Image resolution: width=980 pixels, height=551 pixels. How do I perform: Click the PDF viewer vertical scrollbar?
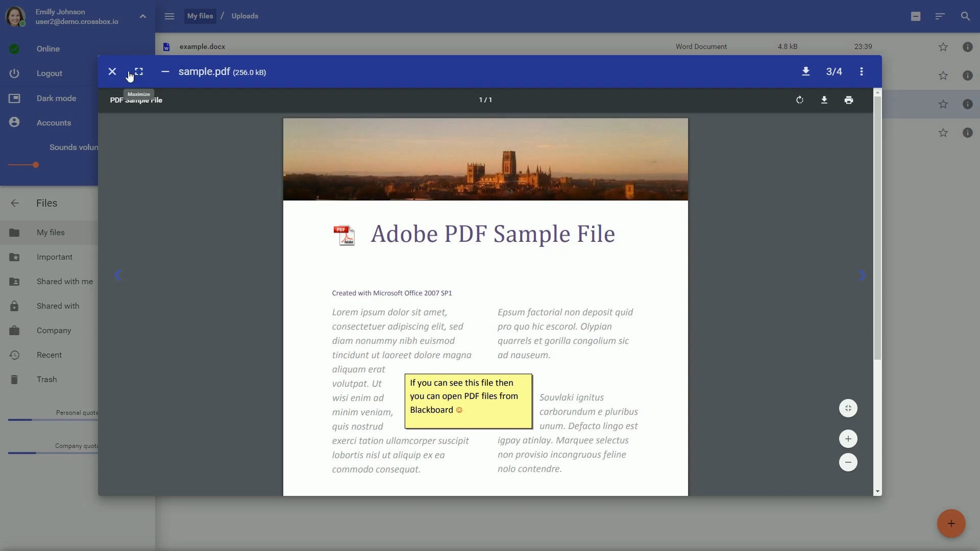(877, 228)
